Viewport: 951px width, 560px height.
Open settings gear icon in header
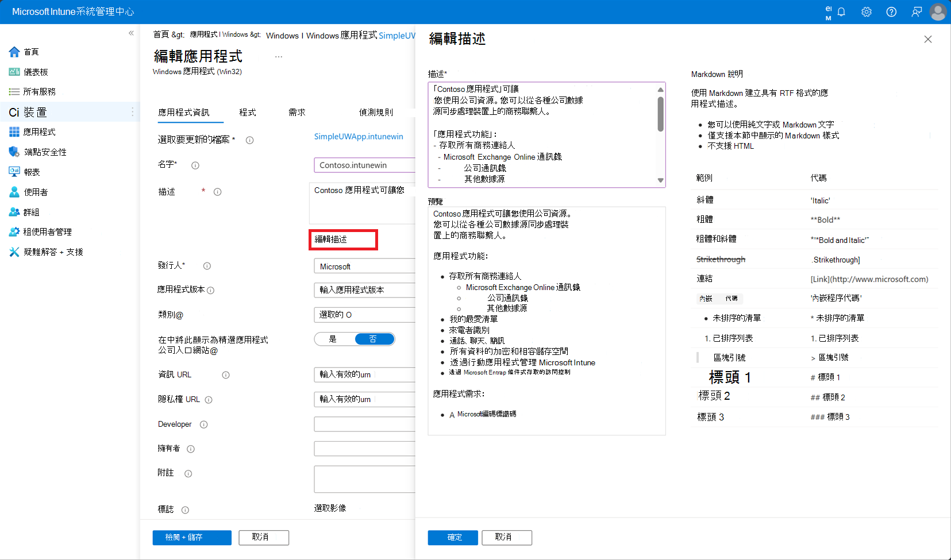click(x=867, y=12)
